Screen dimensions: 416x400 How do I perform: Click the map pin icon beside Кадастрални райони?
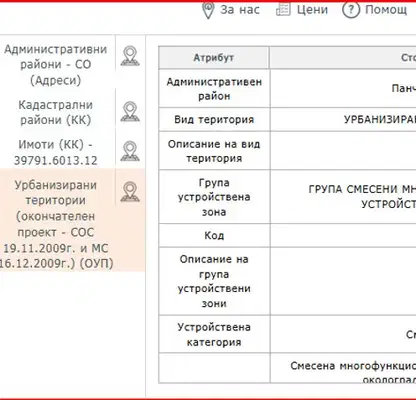pos(130,111)
